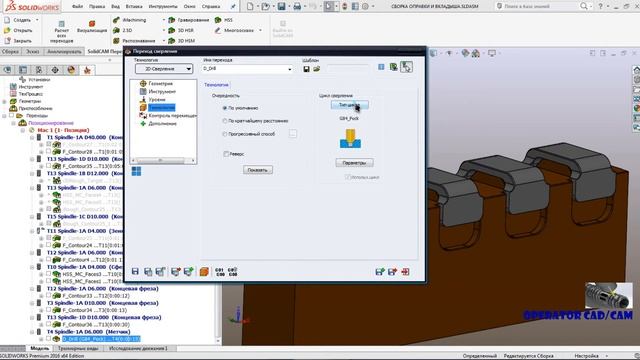Click the Тип цикла button

[350, 105]
